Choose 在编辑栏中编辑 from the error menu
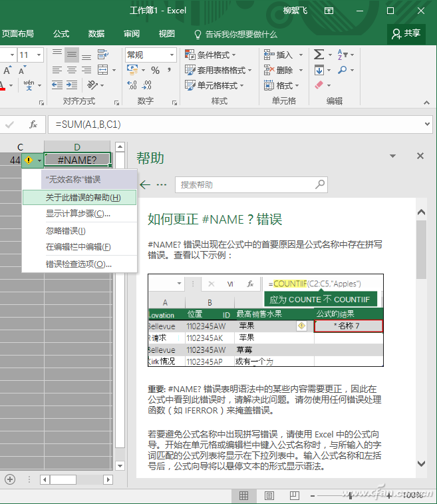Viewport: 437px width, 504px height. click(79, 247)
